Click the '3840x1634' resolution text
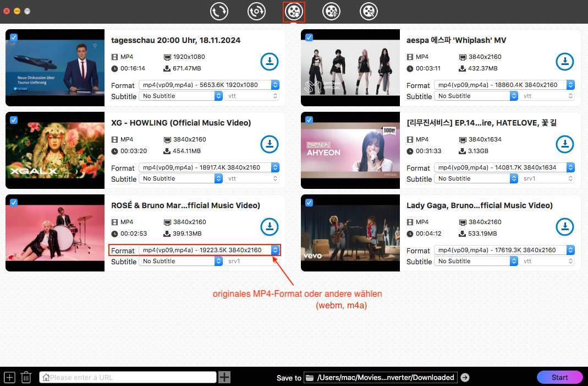The height and width of the screenshot is (386, 588). [x=485, y=139]
